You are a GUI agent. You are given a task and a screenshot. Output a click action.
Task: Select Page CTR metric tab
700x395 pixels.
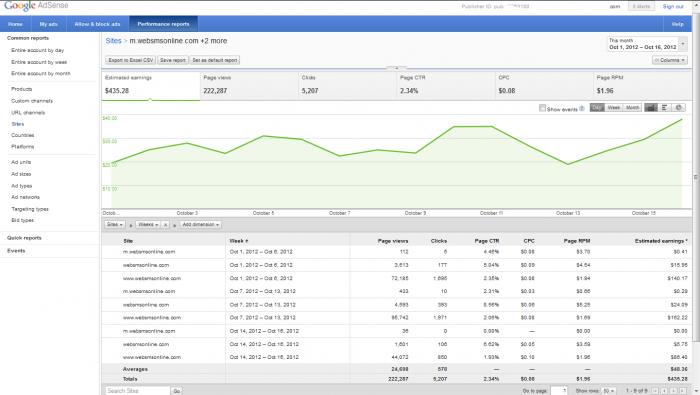[446, 85]
